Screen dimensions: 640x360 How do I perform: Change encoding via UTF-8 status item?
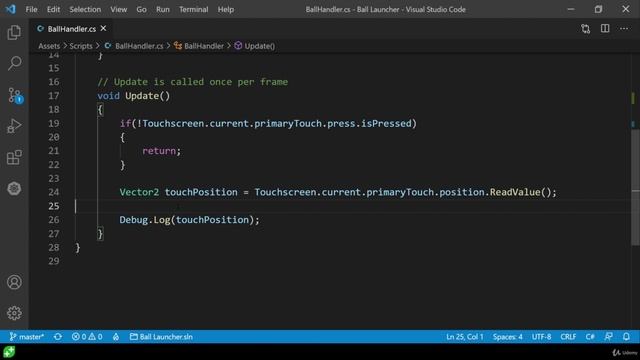(541, 337)
